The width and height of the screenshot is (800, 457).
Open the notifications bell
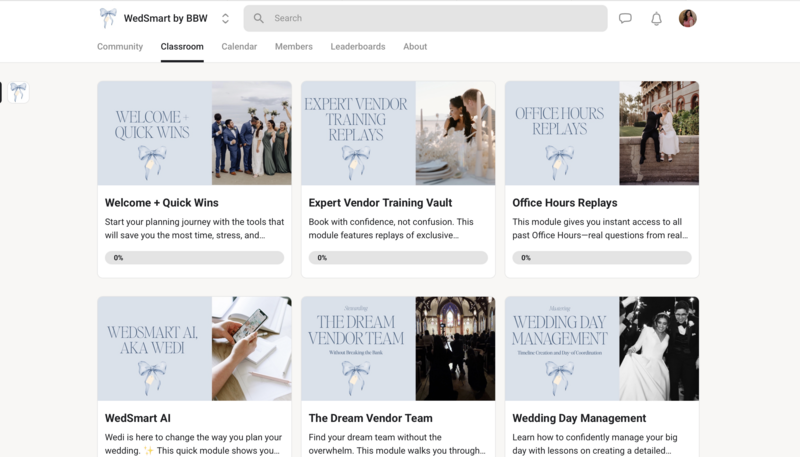[x=657, y=18]
